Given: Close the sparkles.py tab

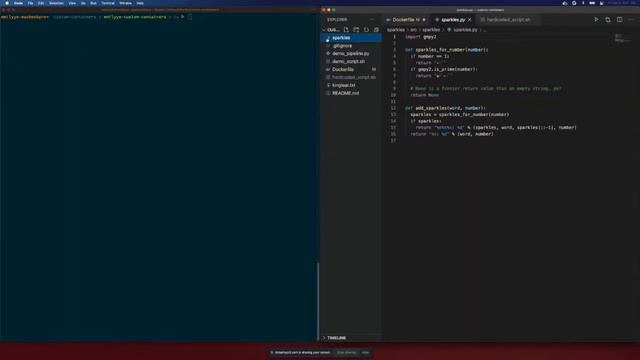Looking at the screenshot, I should pos(469,20).
